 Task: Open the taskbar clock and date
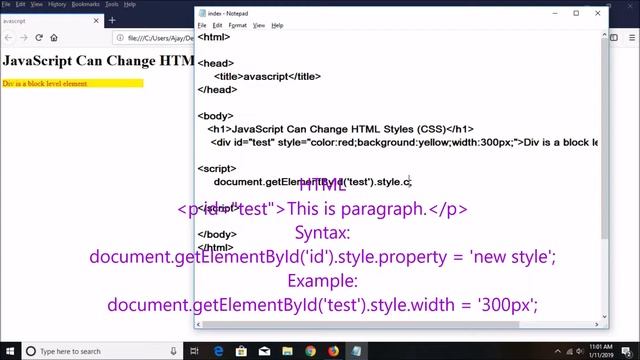601,351
